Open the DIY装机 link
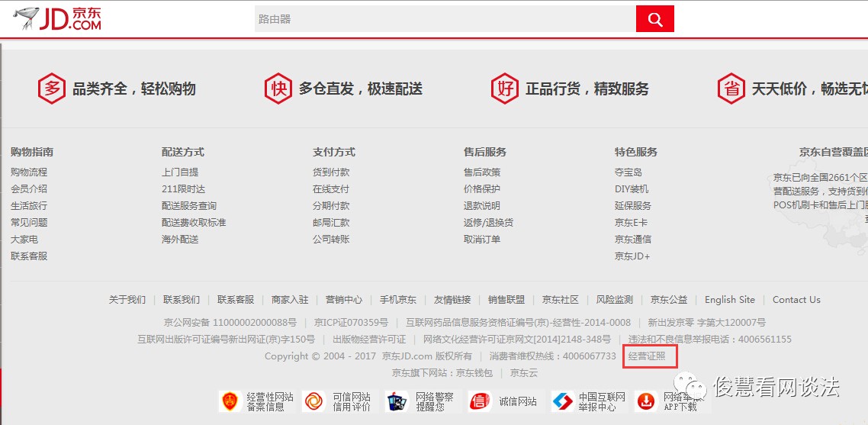 631,189
